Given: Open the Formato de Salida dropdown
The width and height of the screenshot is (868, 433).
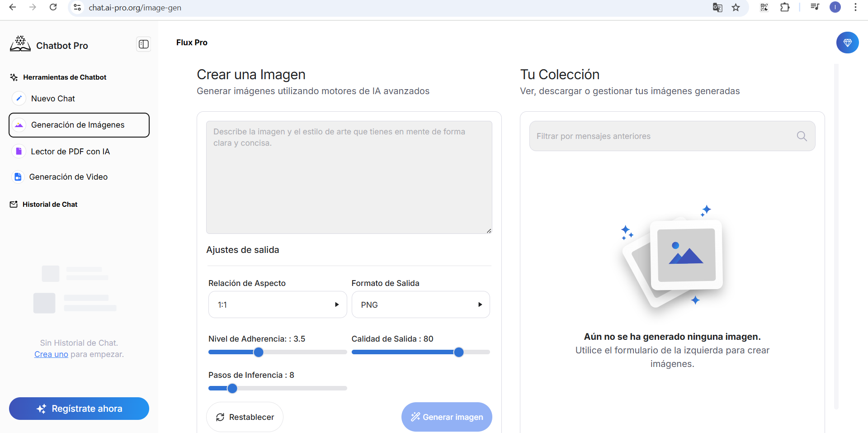Looking at the screenshot, I should point(420,305).
